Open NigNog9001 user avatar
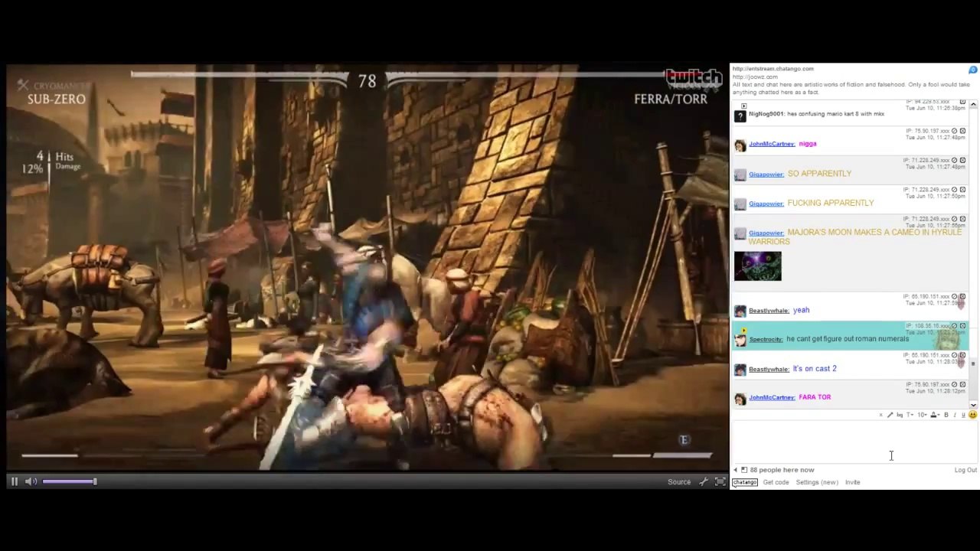 740,116
